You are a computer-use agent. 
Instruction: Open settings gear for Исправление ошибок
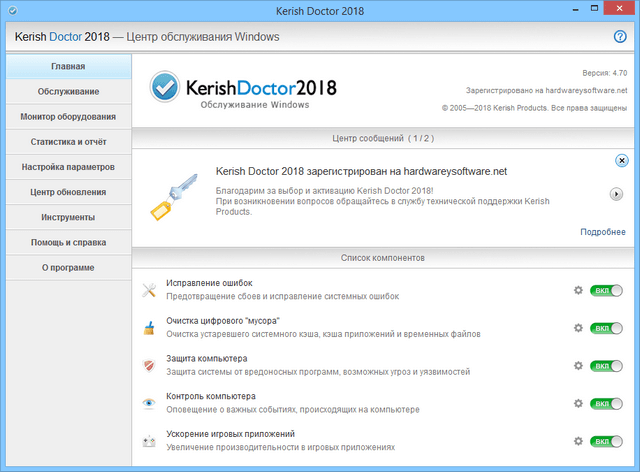(578, 290)
